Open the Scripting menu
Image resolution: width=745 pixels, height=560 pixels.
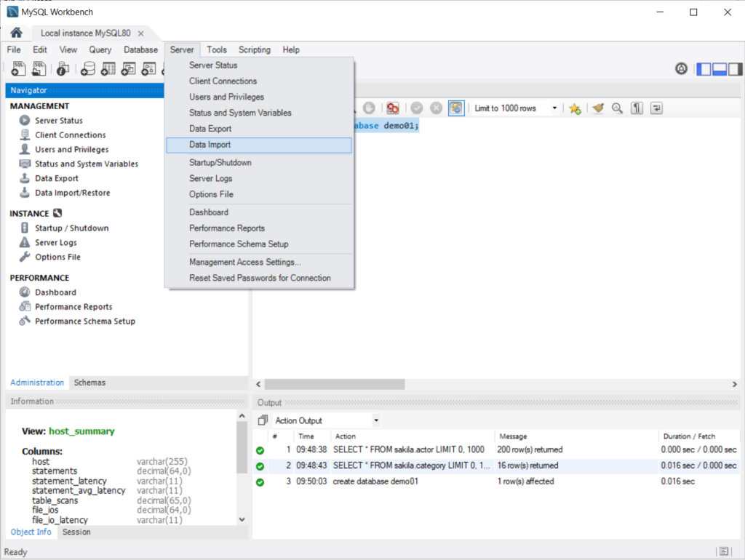click(254, 50)
